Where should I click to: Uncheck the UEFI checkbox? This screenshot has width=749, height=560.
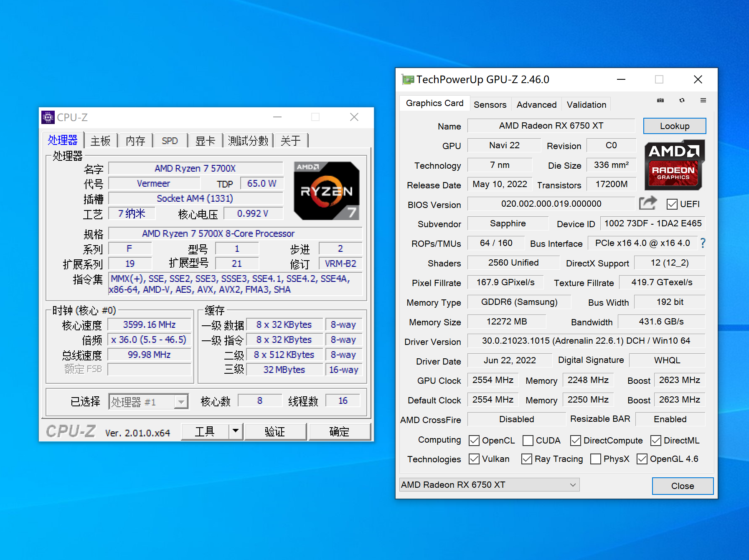(672, 204)
